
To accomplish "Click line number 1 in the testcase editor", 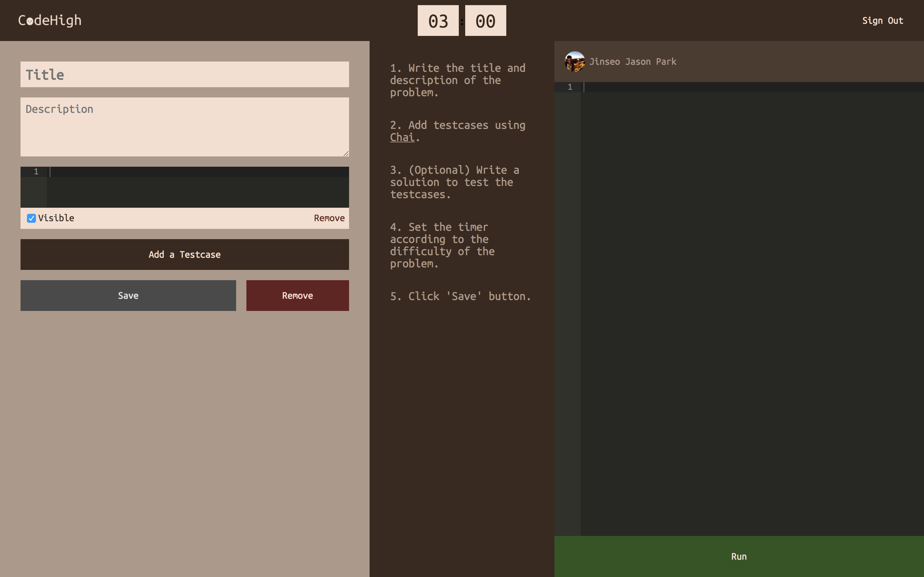I will (36, 172).
